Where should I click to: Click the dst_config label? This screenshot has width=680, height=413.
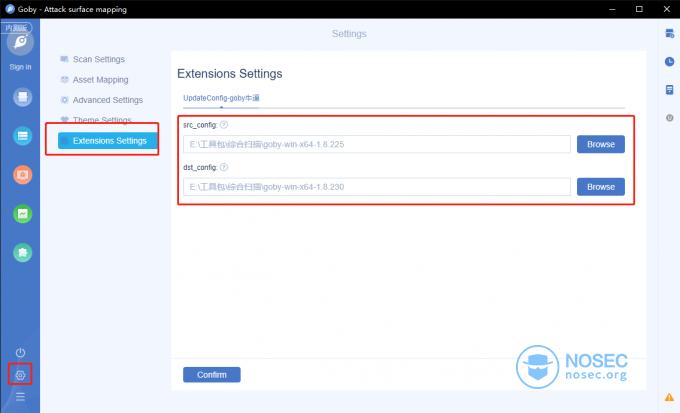[200, 167]
